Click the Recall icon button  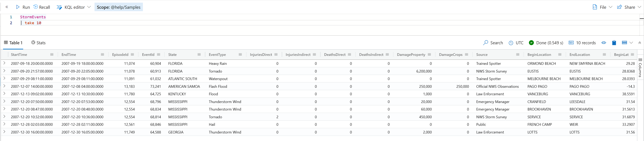(36, 7)
